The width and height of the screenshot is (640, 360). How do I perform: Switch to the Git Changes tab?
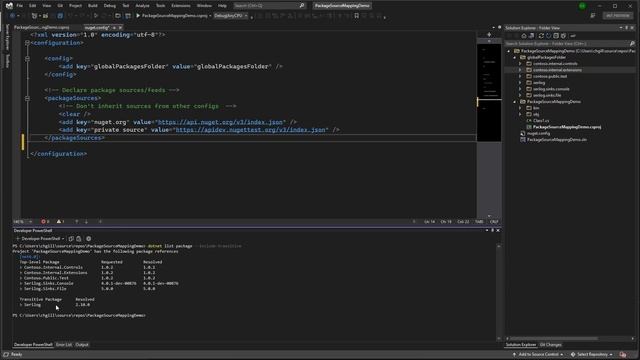pos(551,345)
